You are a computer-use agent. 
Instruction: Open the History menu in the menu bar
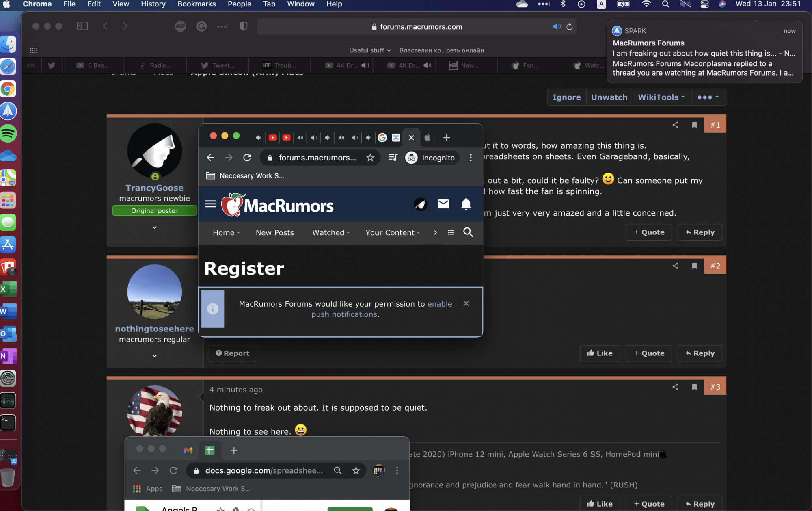coord(153,4)
